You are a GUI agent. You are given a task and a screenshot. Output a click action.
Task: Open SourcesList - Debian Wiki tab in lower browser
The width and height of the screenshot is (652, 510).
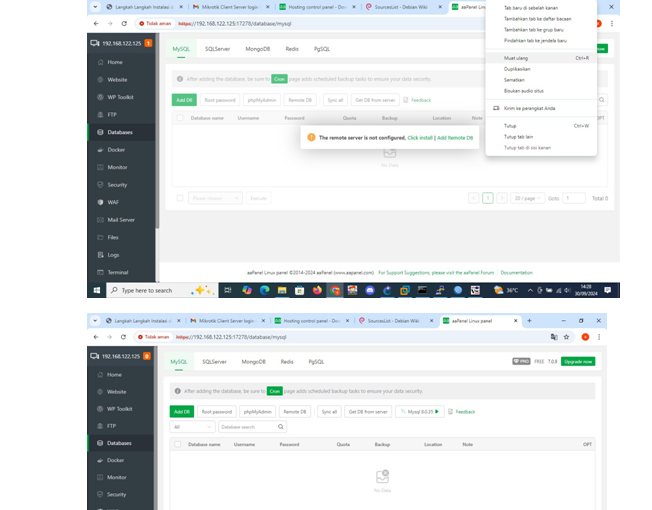[396, 320]
